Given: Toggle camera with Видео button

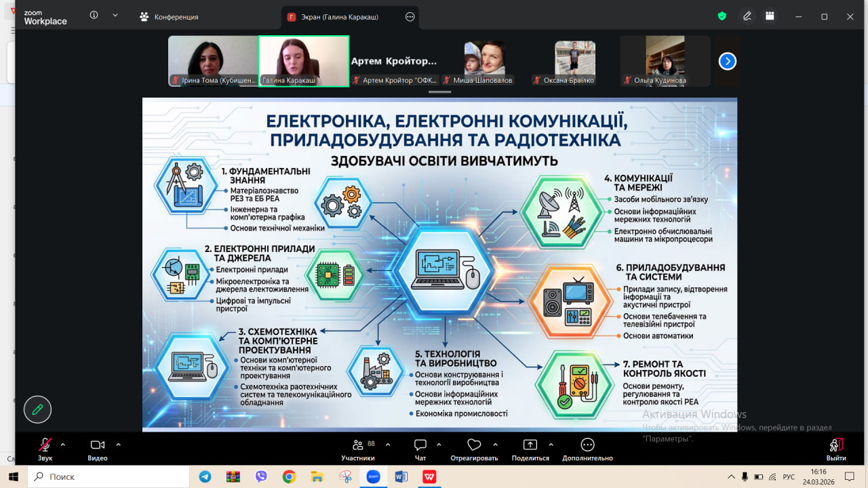Looking at the screenshot, I should (x=98, y=449).
